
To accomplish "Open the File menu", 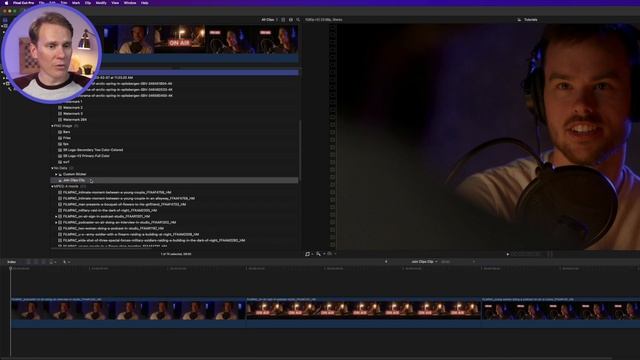I will coord(42,2).
